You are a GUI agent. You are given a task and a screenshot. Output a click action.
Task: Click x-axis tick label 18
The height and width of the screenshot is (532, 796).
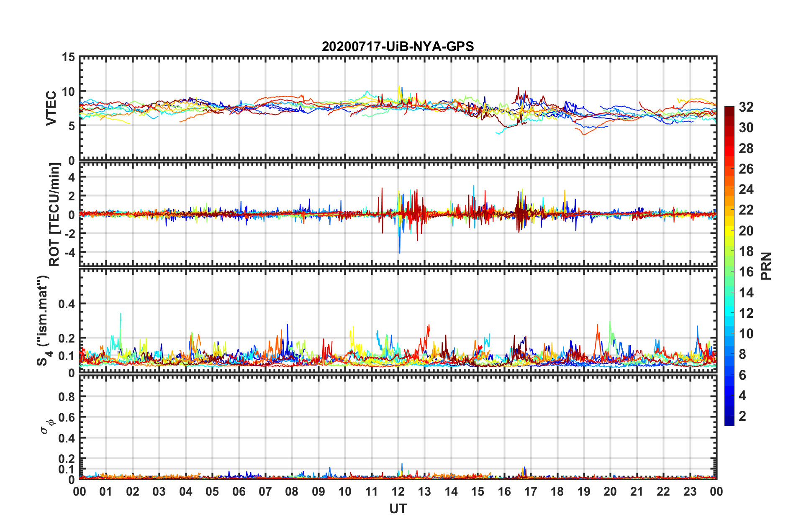[x=557, y=491]
